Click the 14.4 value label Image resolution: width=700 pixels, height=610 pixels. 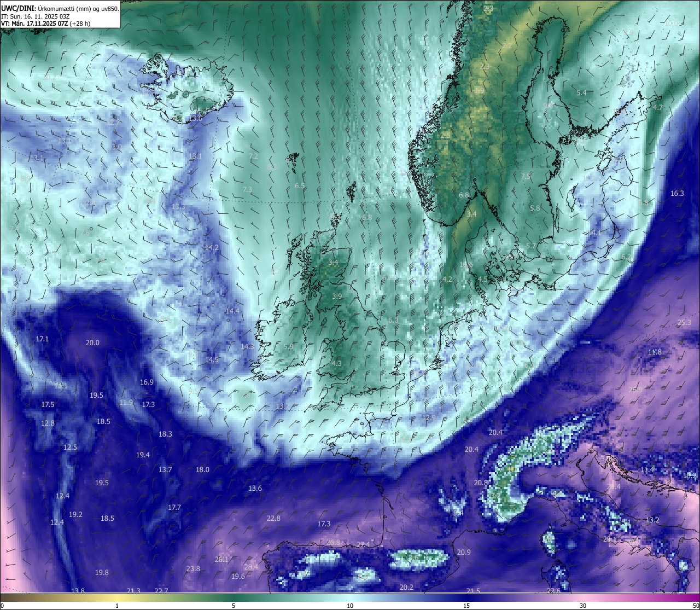point(232,311)
